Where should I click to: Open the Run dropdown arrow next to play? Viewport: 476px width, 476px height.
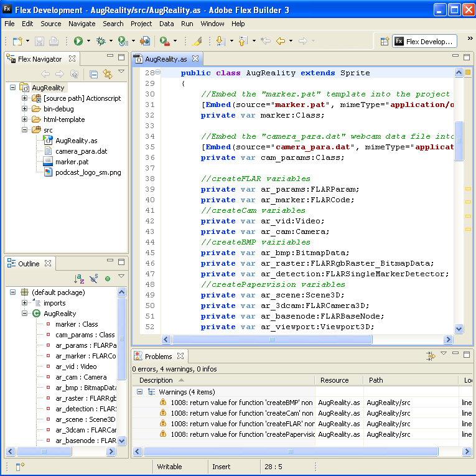click(x=88, y=41)
